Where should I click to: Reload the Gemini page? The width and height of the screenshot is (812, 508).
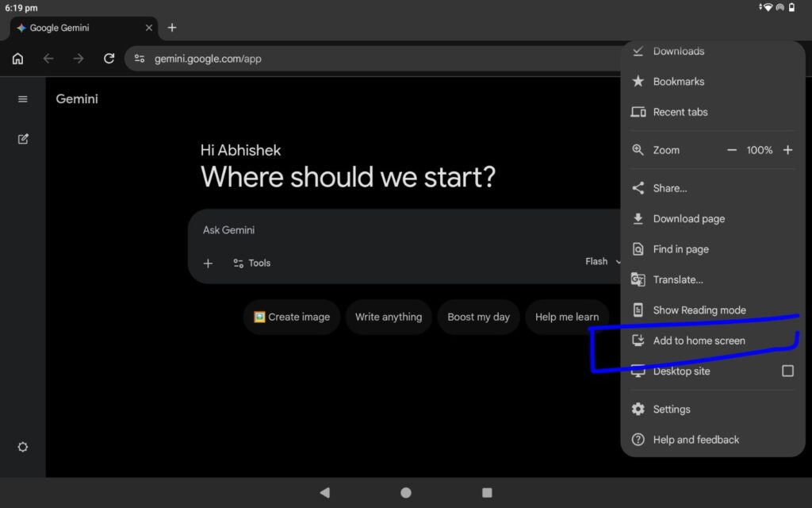point(109,59)
